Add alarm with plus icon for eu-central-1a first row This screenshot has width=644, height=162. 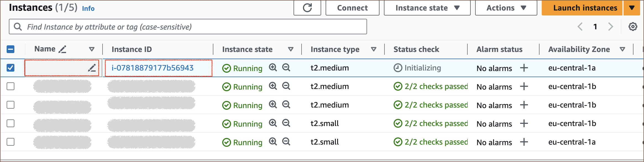524,68
